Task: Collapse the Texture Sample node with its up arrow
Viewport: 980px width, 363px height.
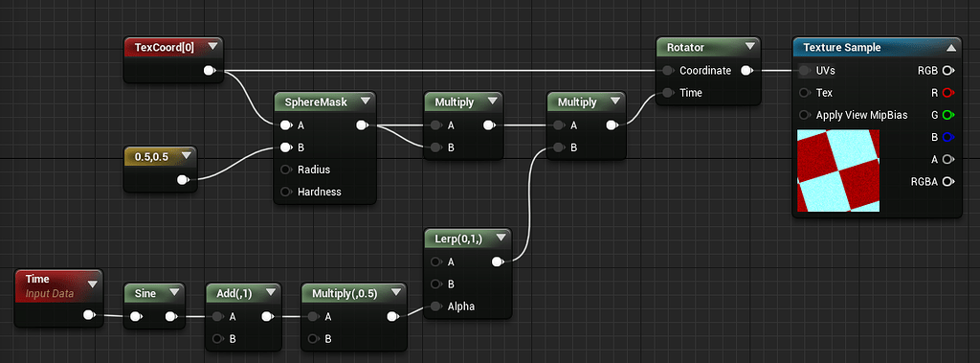Action: click(x=951, y=48)
